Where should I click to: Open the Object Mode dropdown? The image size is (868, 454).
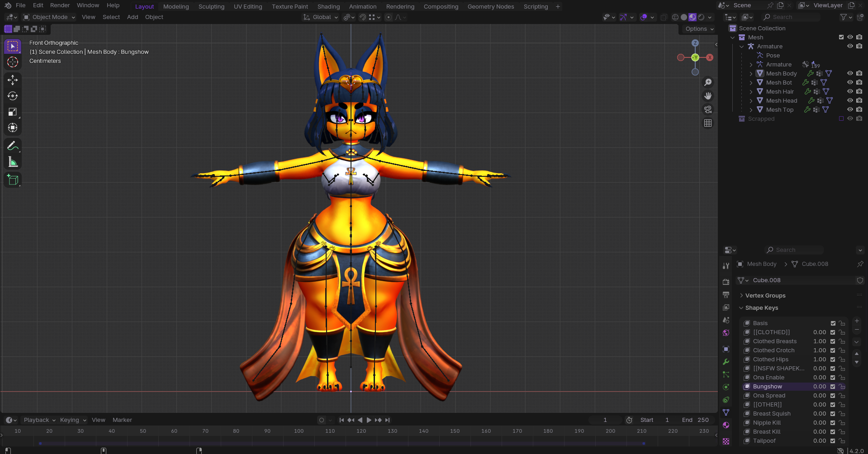pos(49,17)
